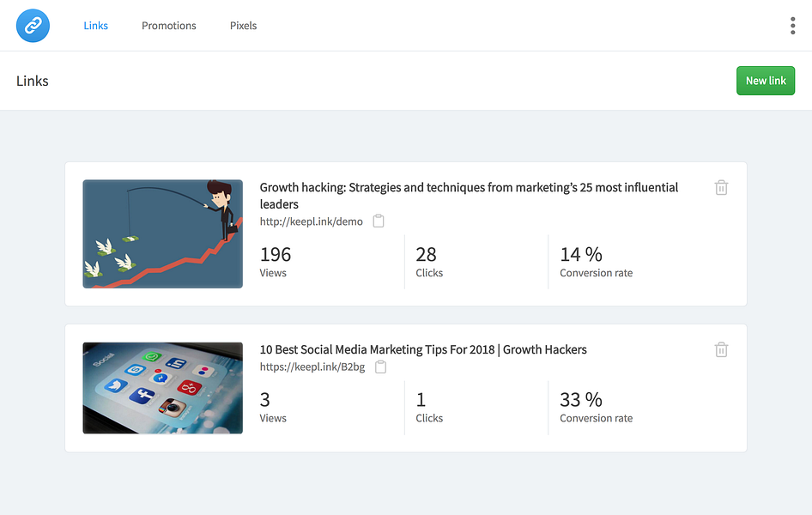
Task: Open the Growth hacking article title
Action: coord(469,196)
